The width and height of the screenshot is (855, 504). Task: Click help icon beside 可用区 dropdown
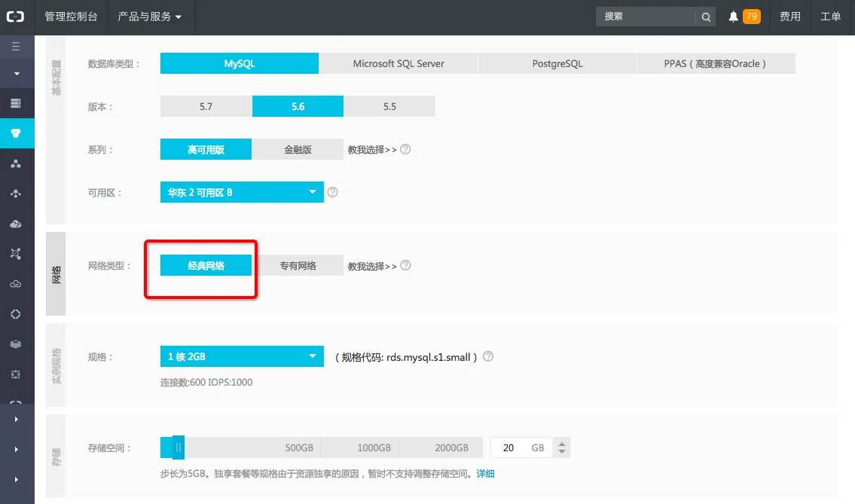click(333, 192)
